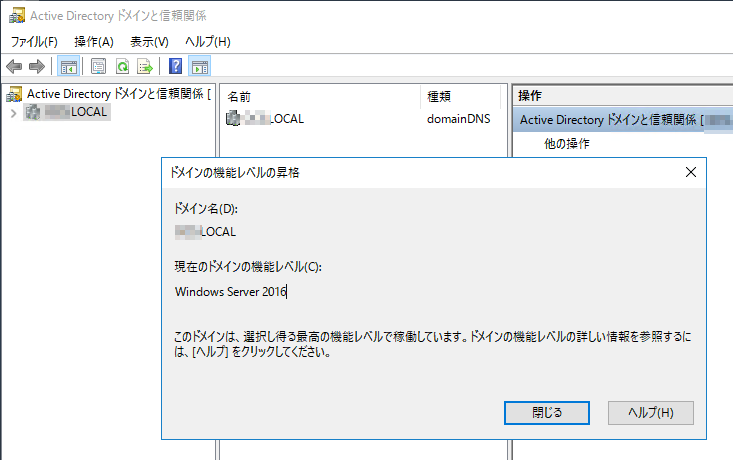Toggle the console tree pane icon
Viewport: 733px width, 460px height.
[68, 66]
